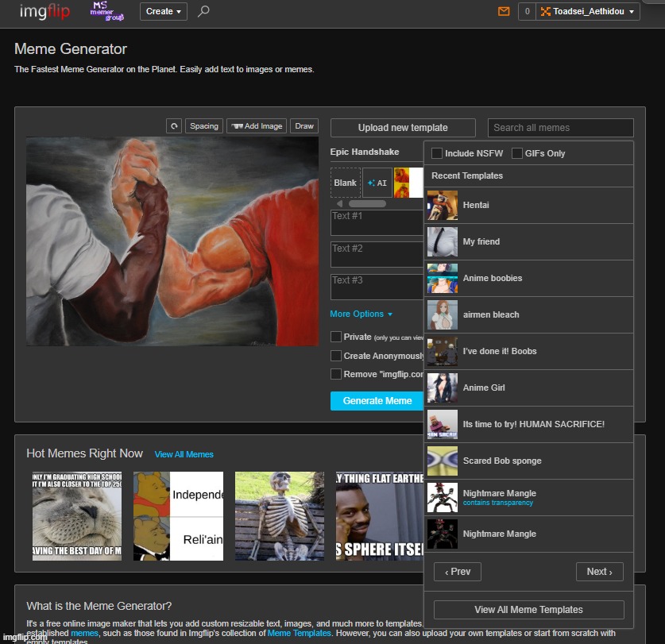Click the rotate image icon button
This screenshot has height=644, width=665.
174,126
